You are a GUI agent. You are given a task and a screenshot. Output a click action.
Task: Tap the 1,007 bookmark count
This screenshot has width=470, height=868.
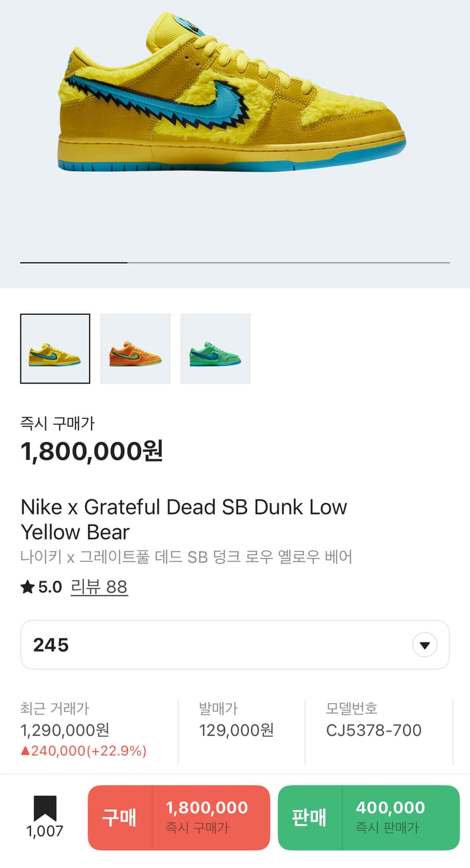pyautogui.click(x=45, y=832)
